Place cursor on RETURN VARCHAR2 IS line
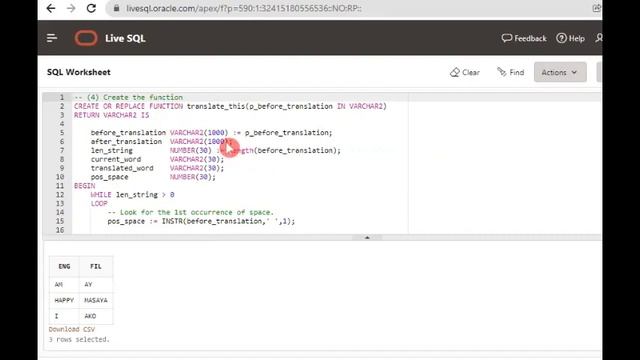Viewport: 640px width, 360px height. coord(111,115)
